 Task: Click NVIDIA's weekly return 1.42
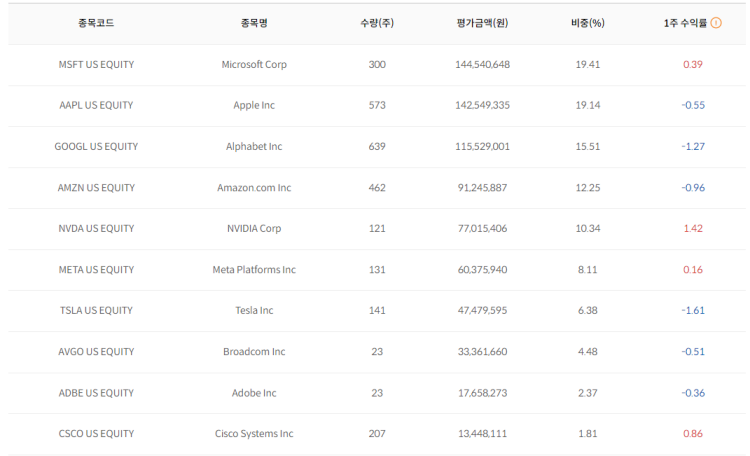coord(693,229)
